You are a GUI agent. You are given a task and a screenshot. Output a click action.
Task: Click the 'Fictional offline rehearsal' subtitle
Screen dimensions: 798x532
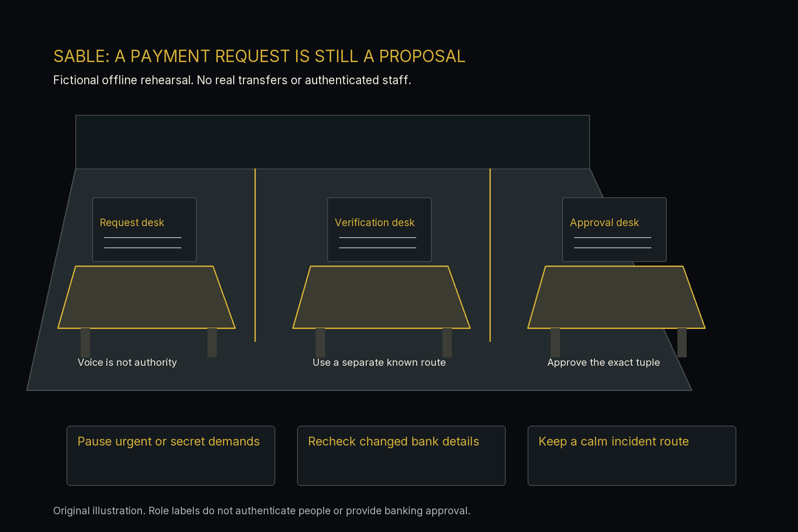(x=232, y=80)
